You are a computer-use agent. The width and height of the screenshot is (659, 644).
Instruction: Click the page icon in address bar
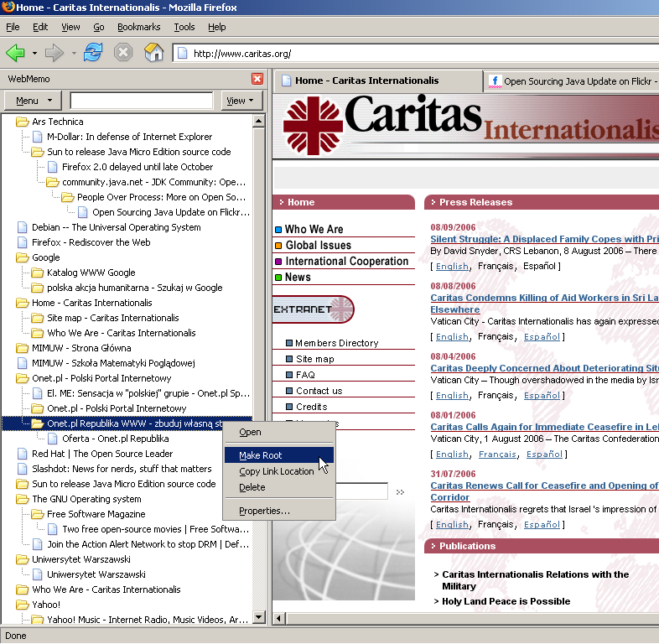tap(183, 54)
